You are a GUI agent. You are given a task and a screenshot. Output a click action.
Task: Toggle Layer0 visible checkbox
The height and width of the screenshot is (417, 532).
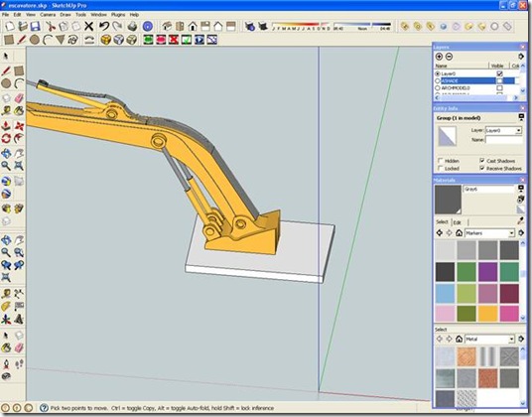[x=499, y=73]
